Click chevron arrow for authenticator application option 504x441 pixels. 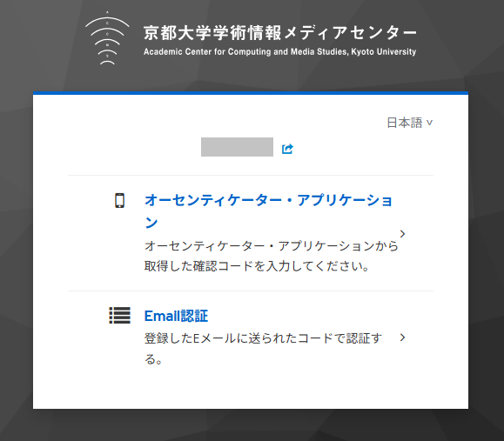point(402,234)
